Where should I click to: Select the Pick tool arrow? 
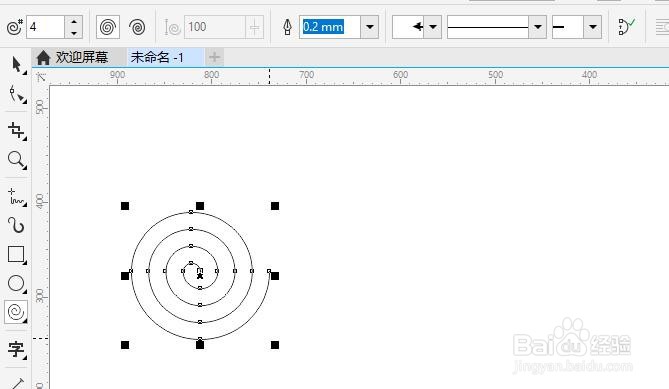click(x=17, y=65)
